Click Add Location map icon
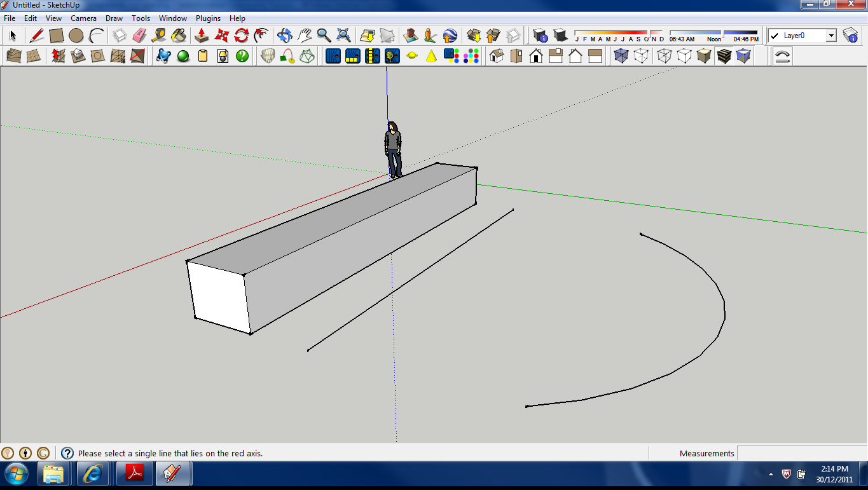868x490 pixels. click(367, 36)
